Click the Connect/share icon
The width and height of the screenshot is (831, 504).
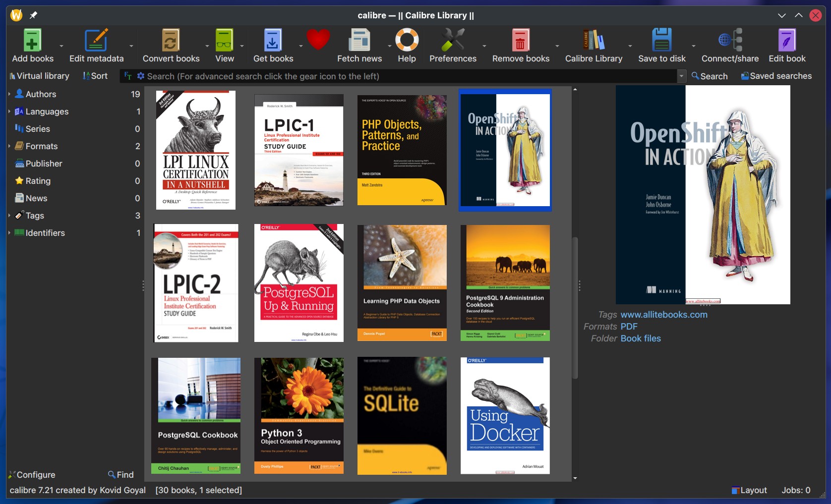point(730,41)
